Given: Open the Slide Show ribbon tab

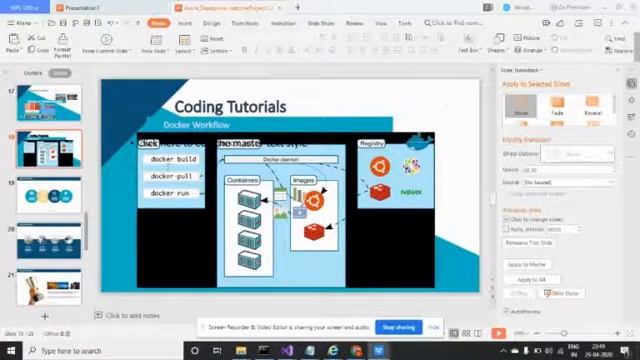Looking at the screenshot, I should 321,23.
